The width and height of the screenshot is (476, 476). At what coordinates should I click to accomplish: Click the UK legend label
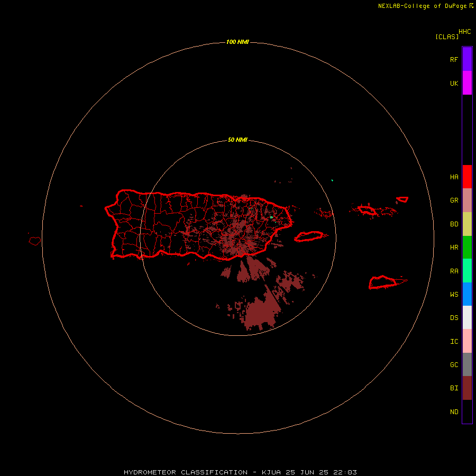(454, 83)
